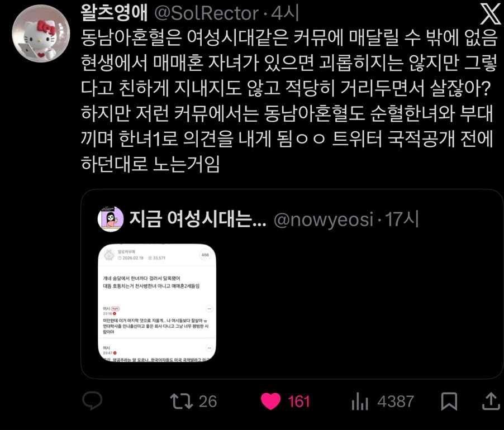Open the Hello Kitty profile avatar

(41, 33)
